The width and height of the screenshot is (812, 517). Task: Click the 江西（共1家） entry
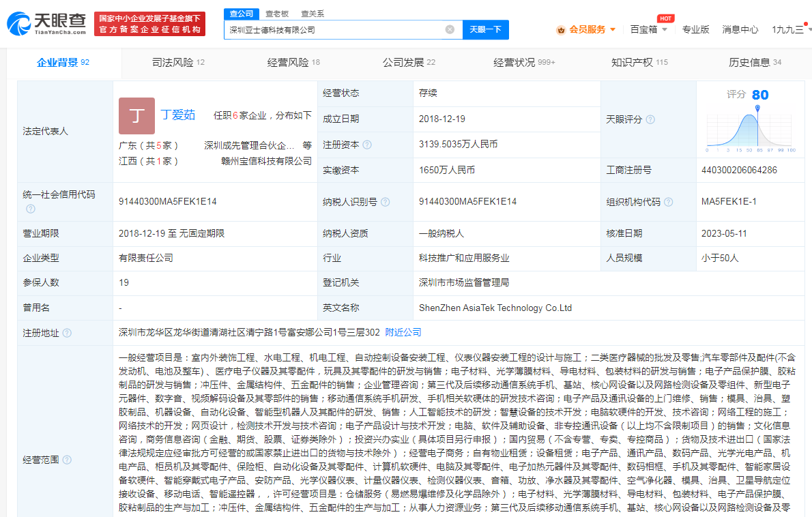[149, 161]
